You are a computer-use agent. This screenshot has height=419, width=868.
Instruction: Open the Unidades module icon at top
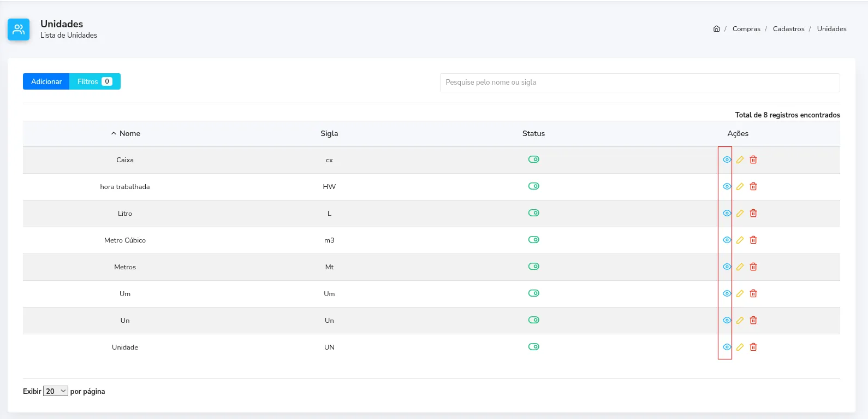click(19, 29)
